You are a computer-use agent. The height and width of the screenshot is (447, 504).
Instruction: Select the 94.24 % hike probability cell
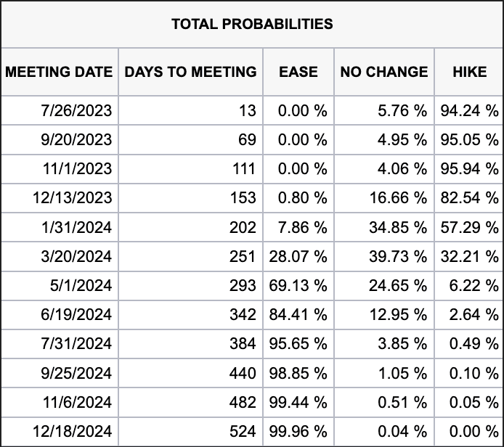tap(469, 110)
